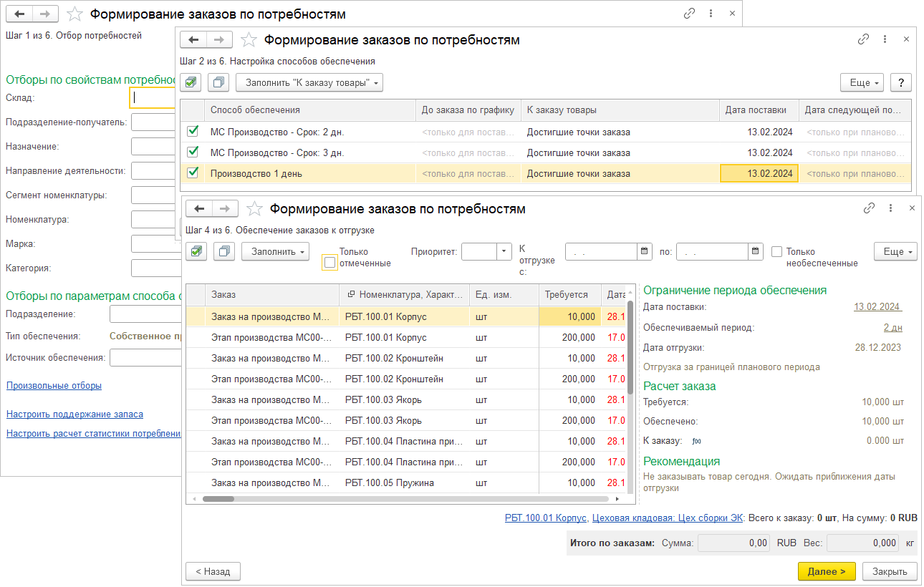The height and width of the screenshot is (587, 924).
Task: Copy link icon in Step 2 window title
Action: point(863,40)
